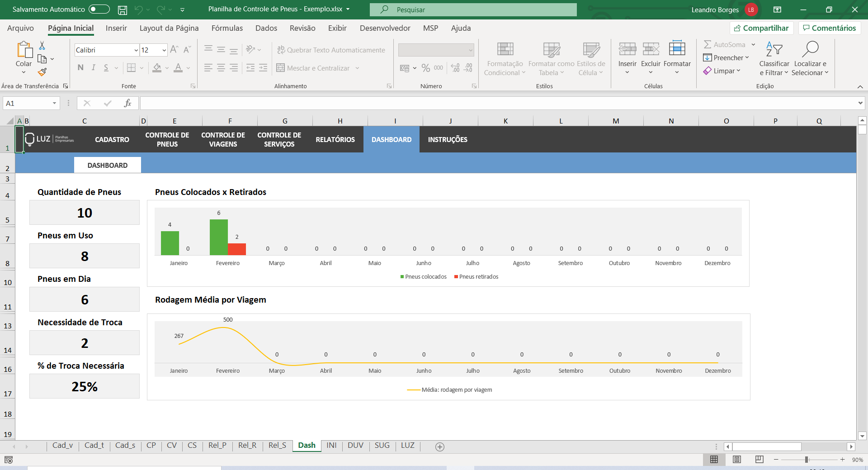Align text to top icon
The width and height of the screenshot is (868, 470).
point(208,49)
